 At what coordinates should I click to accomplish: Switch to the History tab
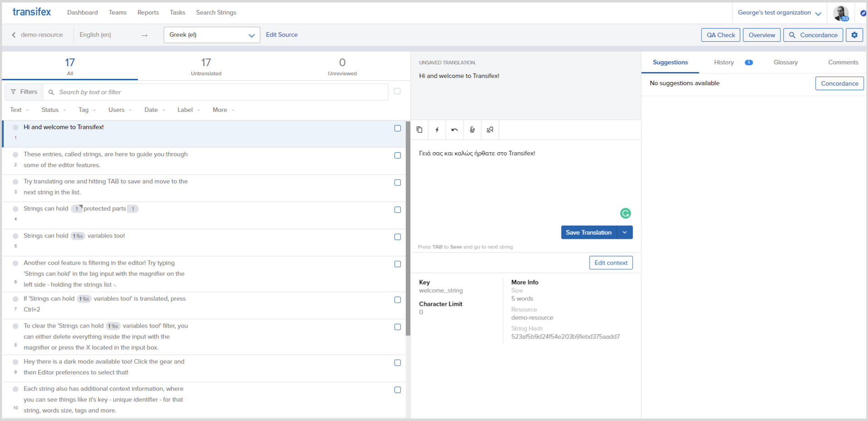724,63
